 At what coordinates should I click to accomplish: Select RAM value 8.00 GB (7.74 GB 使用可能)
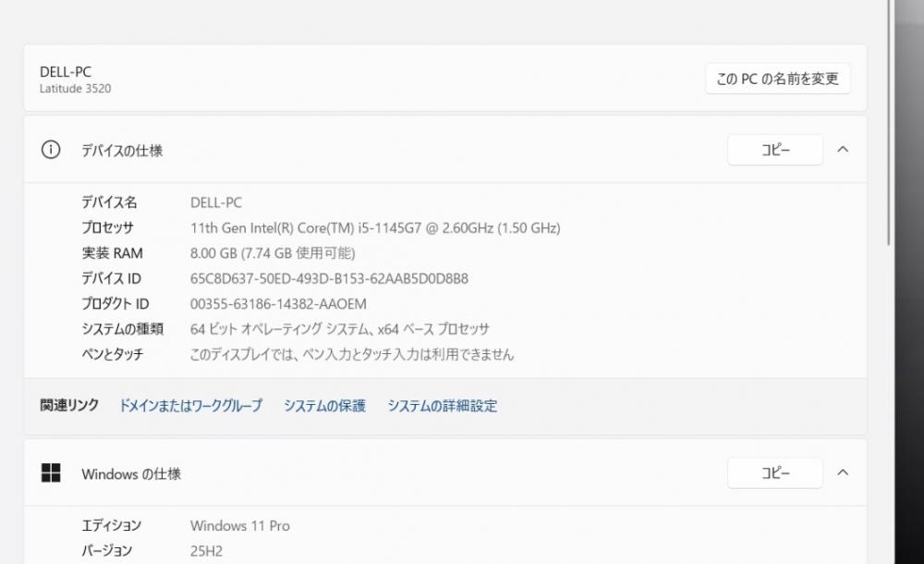coord(273,253)
